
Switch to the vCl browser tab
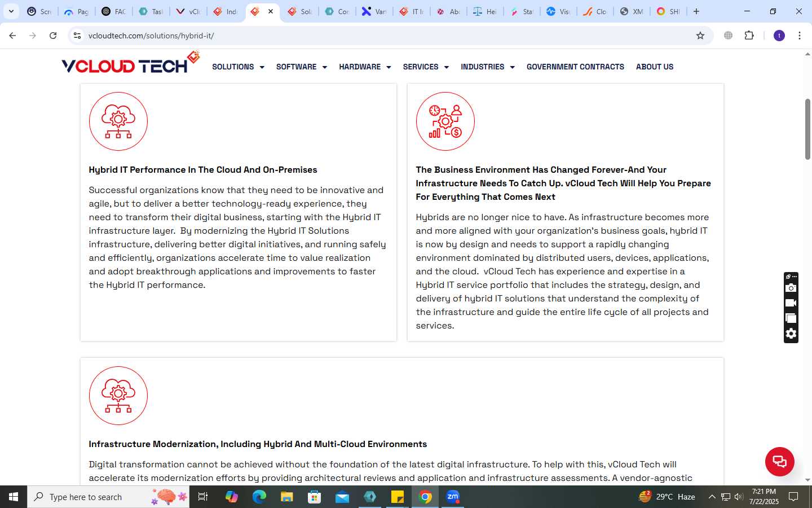point(188,11)
